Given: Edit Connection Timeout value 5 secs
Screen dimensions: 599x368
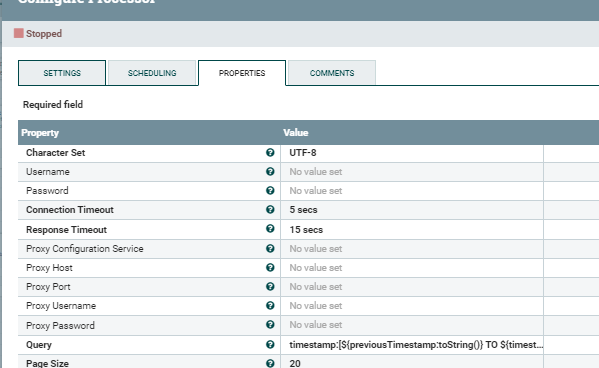Looking at the screenshot, I should [412, 210].
